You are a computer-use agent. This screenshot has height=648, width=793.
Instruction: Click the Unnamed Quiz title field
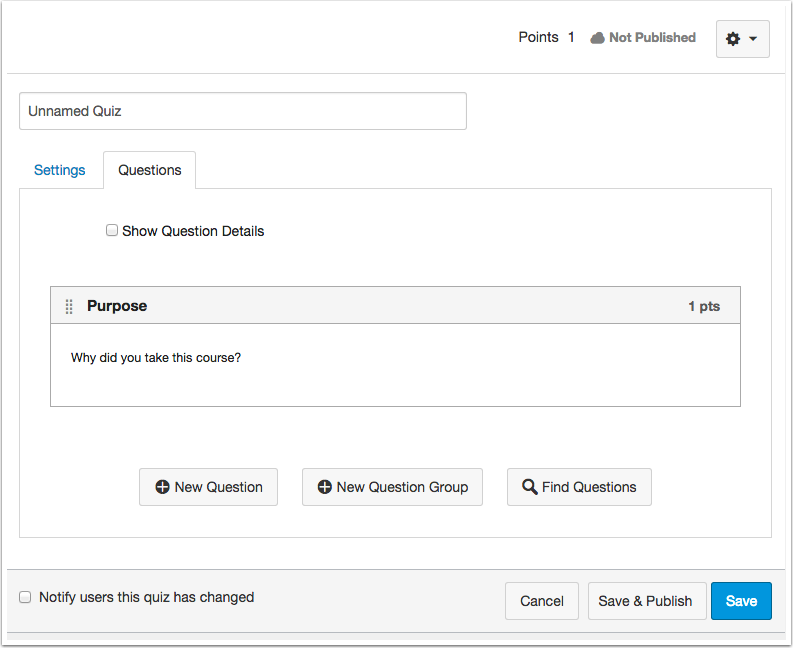[243, 111]
